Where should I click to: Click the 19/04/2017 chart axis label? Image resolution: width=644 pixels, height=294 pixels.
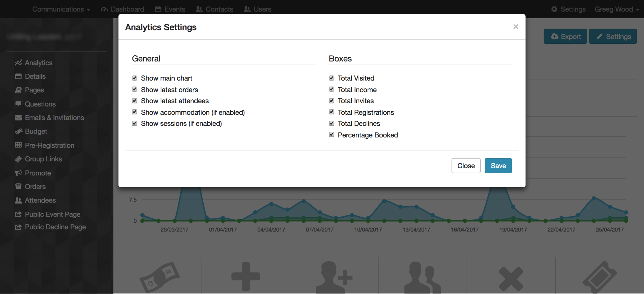(513, 230)
